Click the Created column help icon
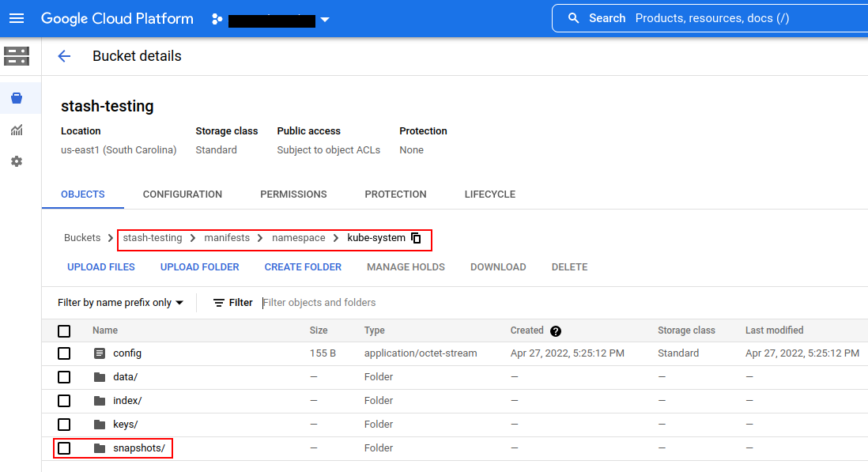Image resolution: width=868 pixels, height=472 pixels. [x=556, y=331]
